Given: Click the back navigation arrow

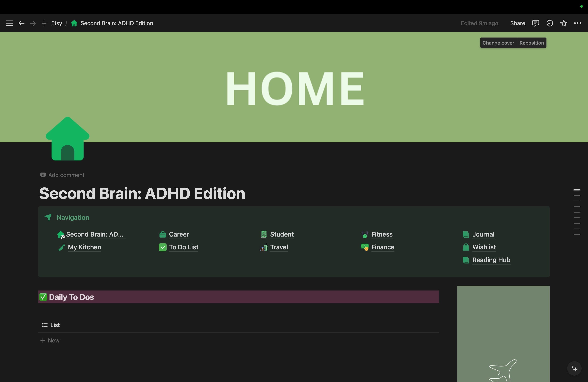Looking at the screenshot, I should 21,23.
